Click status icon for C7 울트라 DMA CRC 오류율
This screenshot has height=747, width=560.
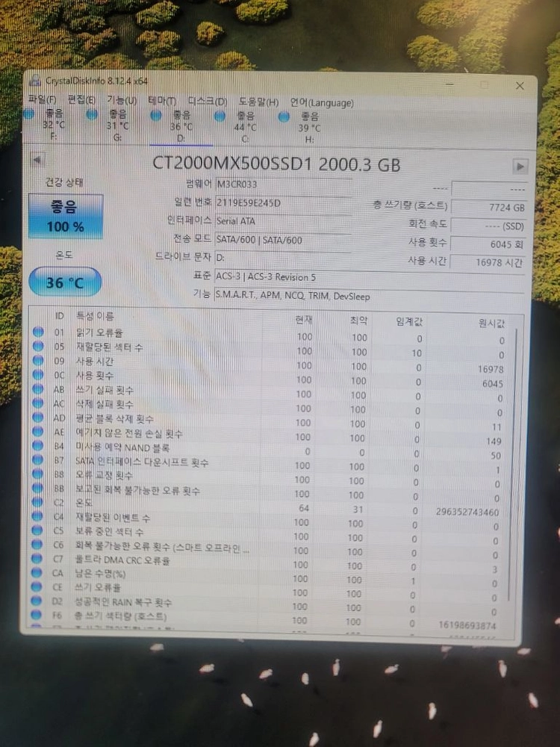click(x=37, y=558)
